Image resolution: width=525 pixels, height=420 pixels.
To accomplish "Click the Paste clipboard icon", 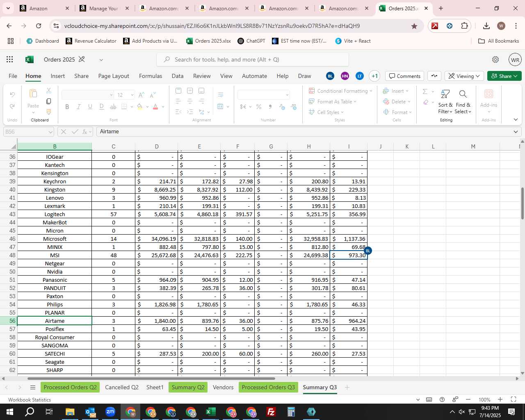I will [33, 94].
